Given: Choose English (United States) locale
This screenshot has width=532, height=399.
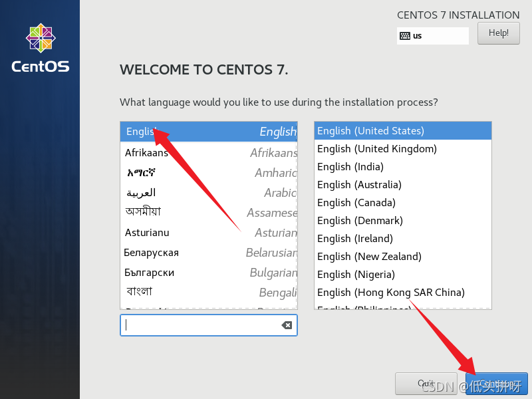Looking at the screenshot, I should pos(403,130).
